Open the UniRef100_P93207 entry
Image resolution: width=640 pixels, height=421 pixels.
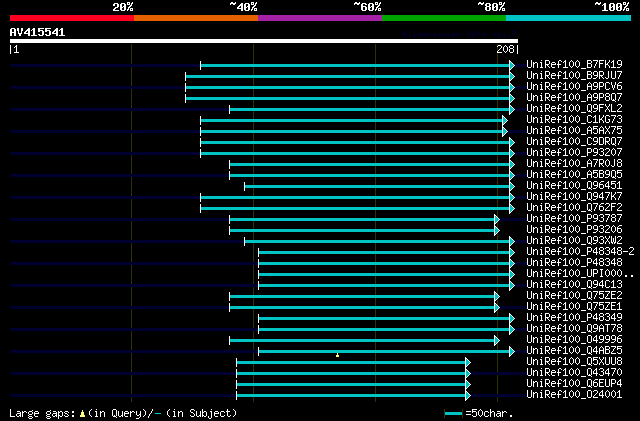[574, 153]
